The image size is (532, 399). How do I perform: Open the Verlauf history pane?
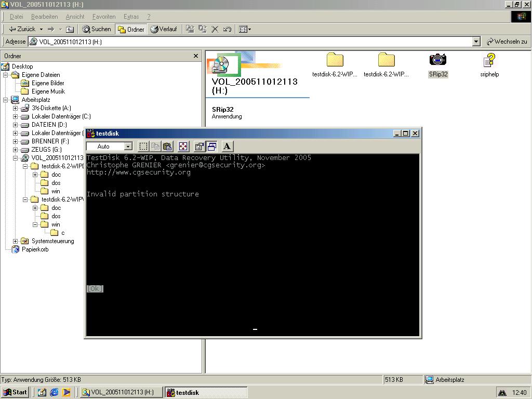164,29
